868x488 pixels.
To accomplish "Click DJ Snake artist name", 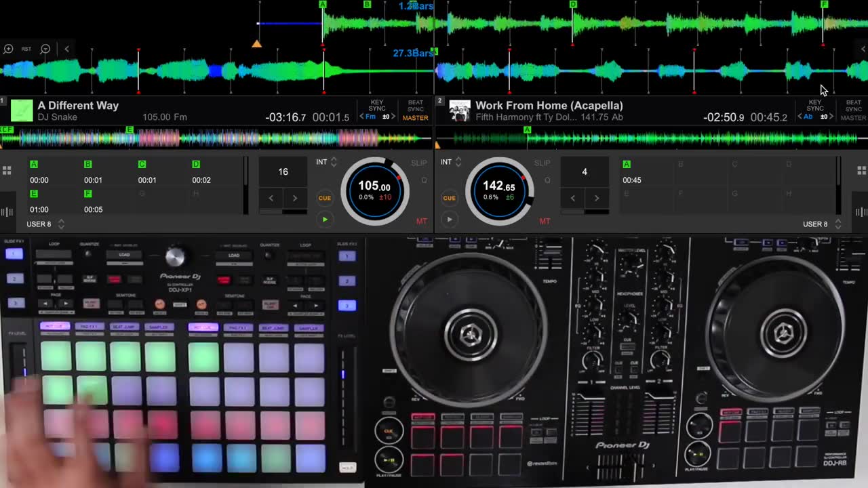I will click(x=57, y=117).
